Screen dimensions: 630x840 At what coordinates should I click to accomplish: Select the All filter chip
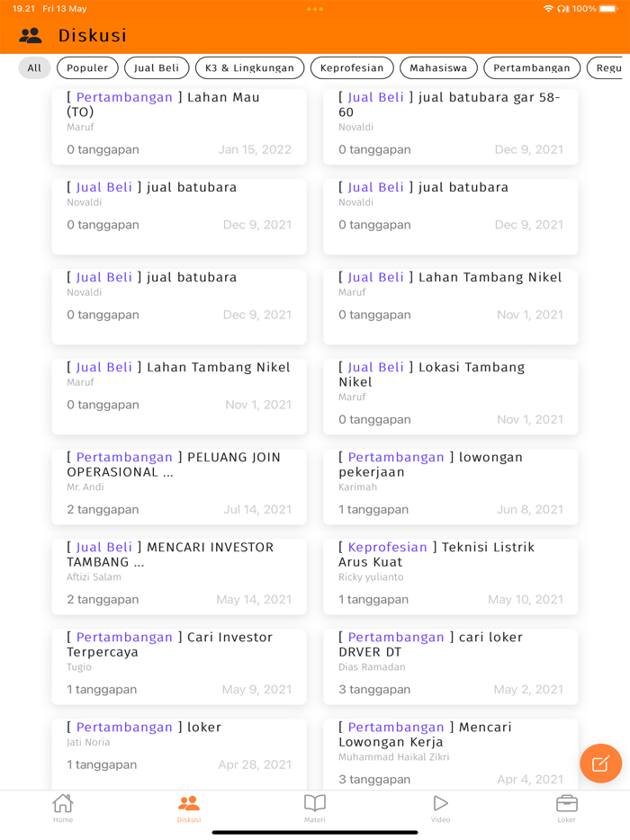[x=34, y=67]
